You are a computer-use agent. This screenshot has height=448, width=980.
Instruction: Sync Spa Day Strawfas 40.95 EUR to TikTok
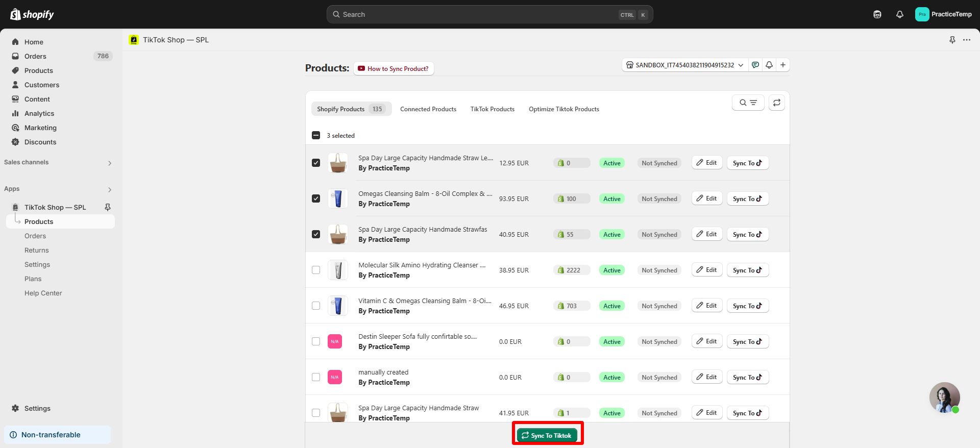(748, 234)
